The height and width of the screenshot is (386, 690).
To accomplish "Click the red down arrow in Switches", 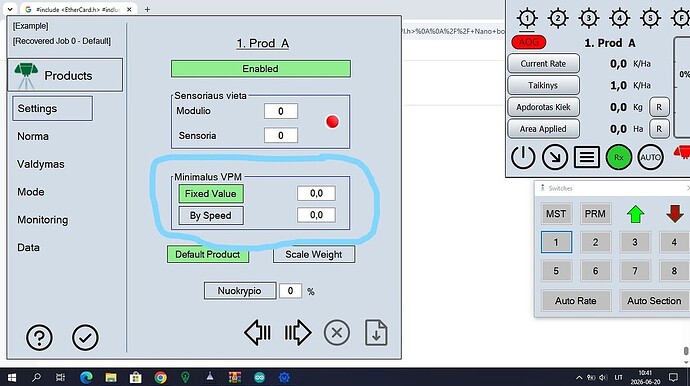I will tap(675, 214).
